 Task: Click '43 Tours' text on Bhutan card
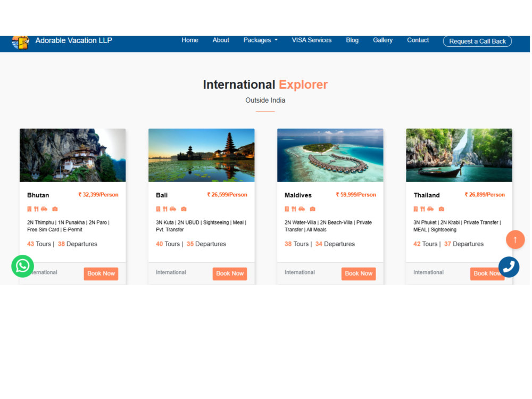39,244
